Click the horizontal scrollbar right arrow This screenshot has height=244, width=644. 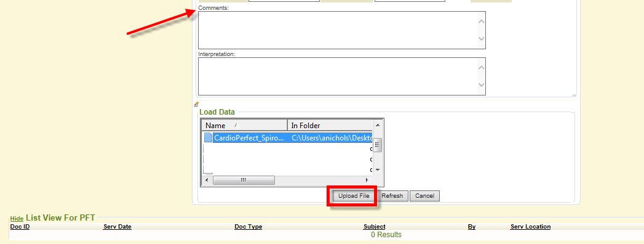pyautogui.click(x=367, y=180)
